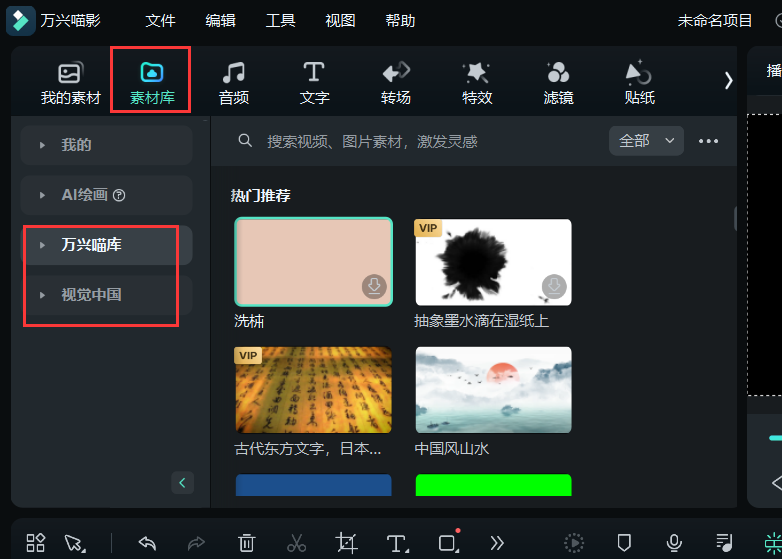This screenshot has width=782, height=559.
Task: Open the 编辑 menu
Action: [220, 20]
